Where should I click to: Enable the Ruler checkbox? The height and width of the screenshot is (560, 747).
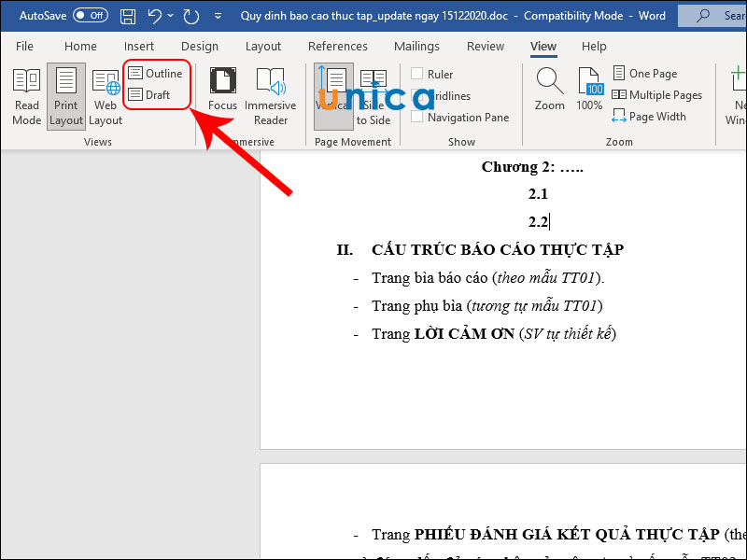[x=416, y=73]
